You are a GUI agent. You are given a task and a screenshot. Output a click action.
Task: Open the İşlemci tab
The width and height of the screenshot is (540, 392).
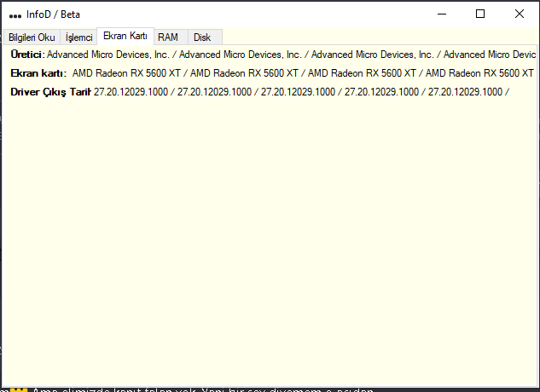point(78,37)
